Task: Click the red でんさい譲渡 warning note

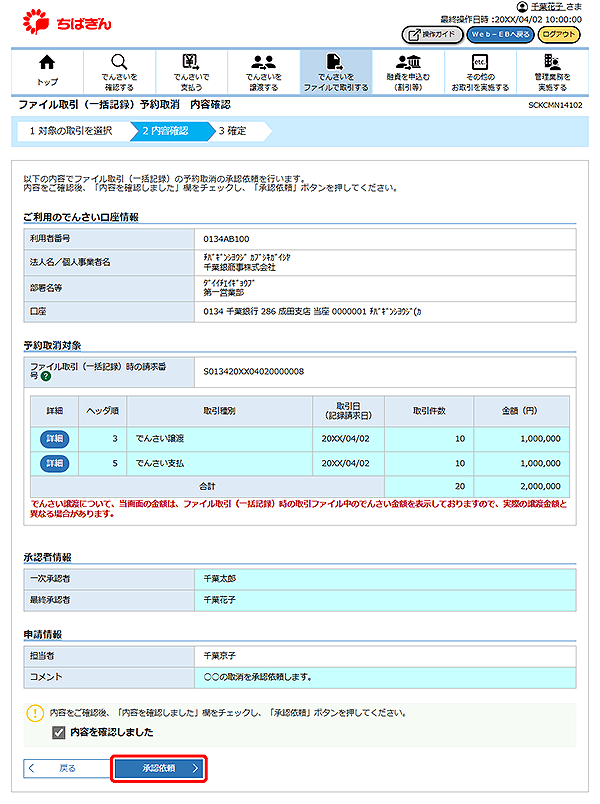Action: click(x=298, y=509)
